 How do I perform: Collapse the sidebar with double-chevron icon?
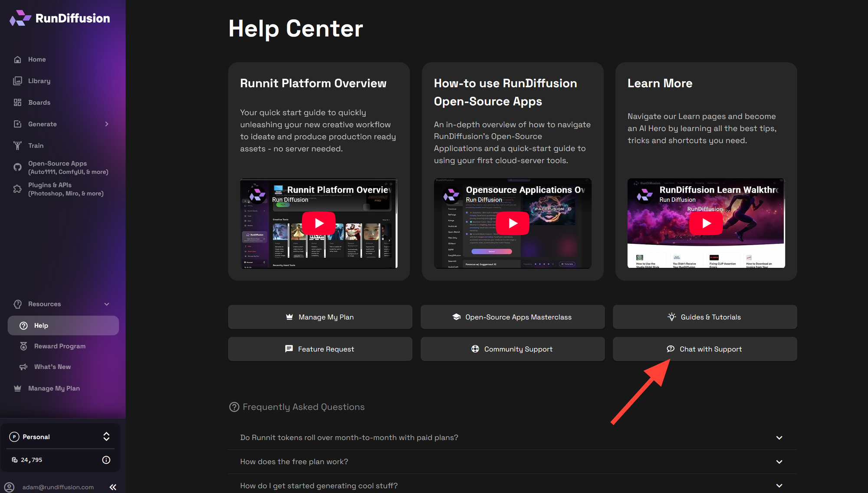click(x=113, y=487)
